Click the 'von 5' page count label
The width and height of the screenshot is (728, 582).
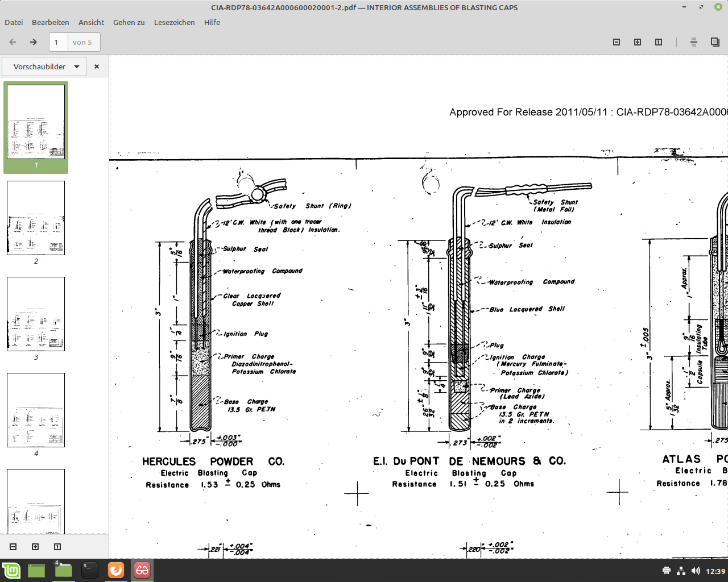[82, 42]
